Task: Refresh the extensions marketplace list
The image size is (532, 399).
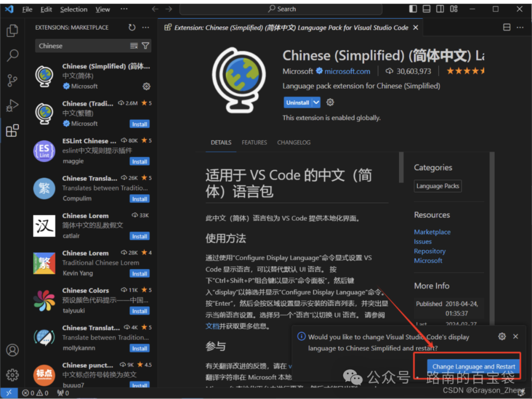Action: [132, 28]
